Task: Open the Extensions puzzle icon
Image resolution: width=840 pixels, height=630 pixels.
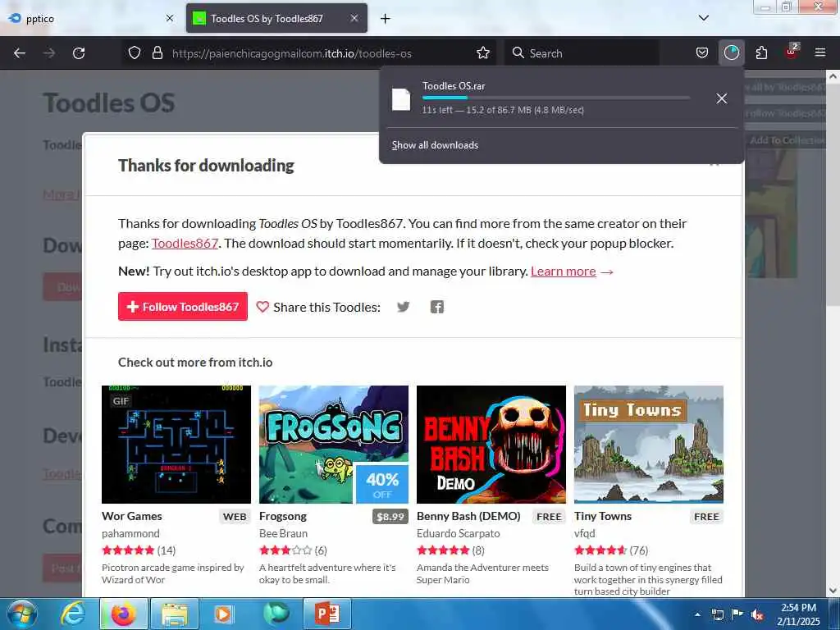Action: click(761, 53)
